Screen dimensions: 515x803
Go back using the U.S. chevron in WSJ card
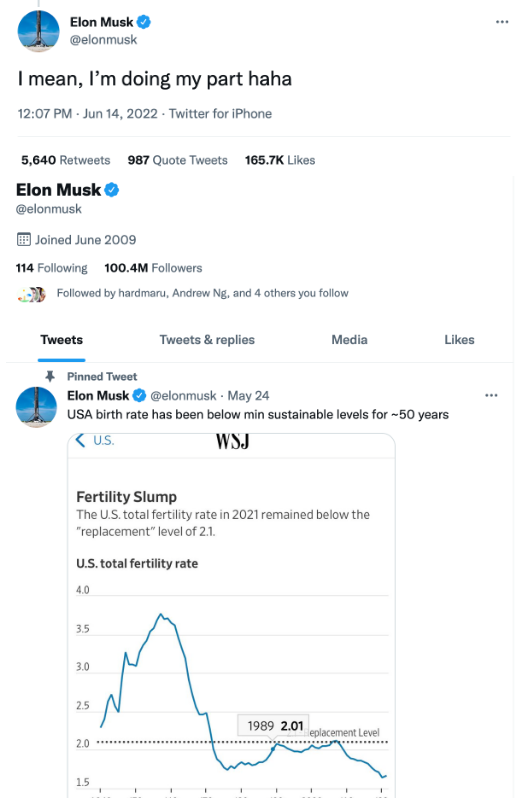tap(94, 440)
